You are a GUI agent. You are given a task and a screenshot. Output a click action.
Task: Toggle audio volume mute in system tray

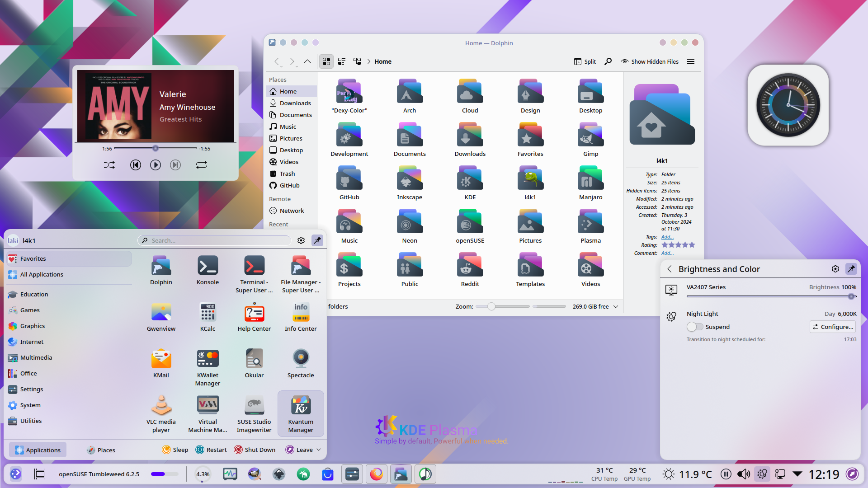[x=744, y=474]
